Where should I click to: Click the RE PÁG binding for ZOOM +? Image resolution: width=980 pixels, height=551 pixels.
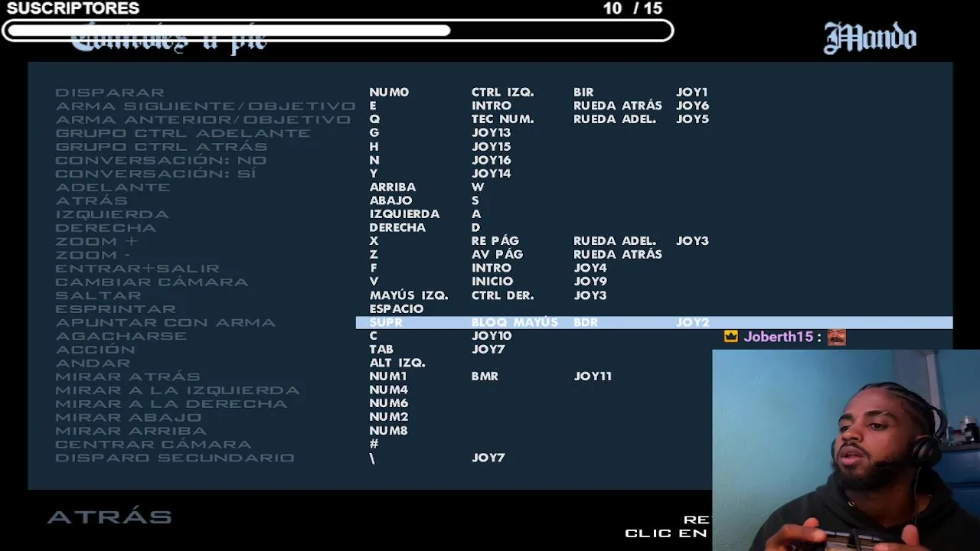click(495, 241)
